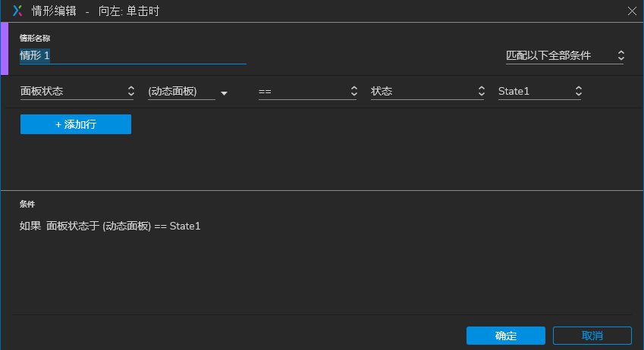Click the triangle arrow beside (动态面板)
Image resolution: width=644 pixels, height=350 pixels.
[x=224, y=93]
